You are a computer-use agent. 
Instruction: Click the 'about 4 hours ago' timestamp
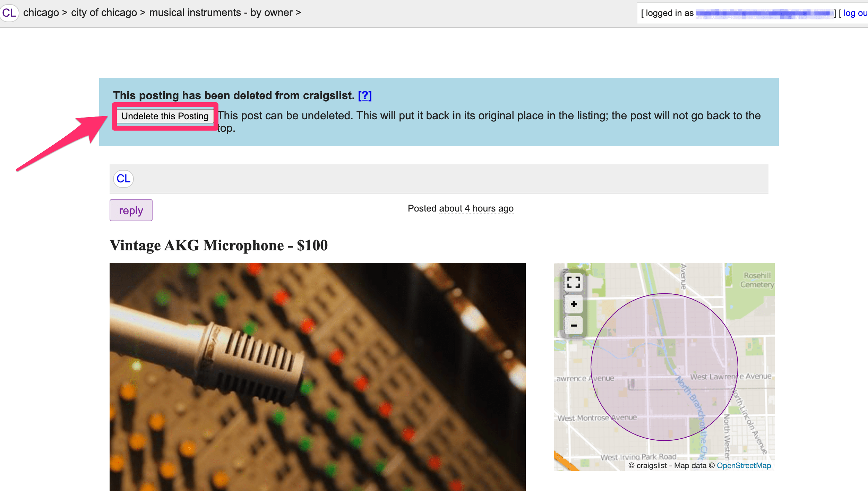click(476, 208)
